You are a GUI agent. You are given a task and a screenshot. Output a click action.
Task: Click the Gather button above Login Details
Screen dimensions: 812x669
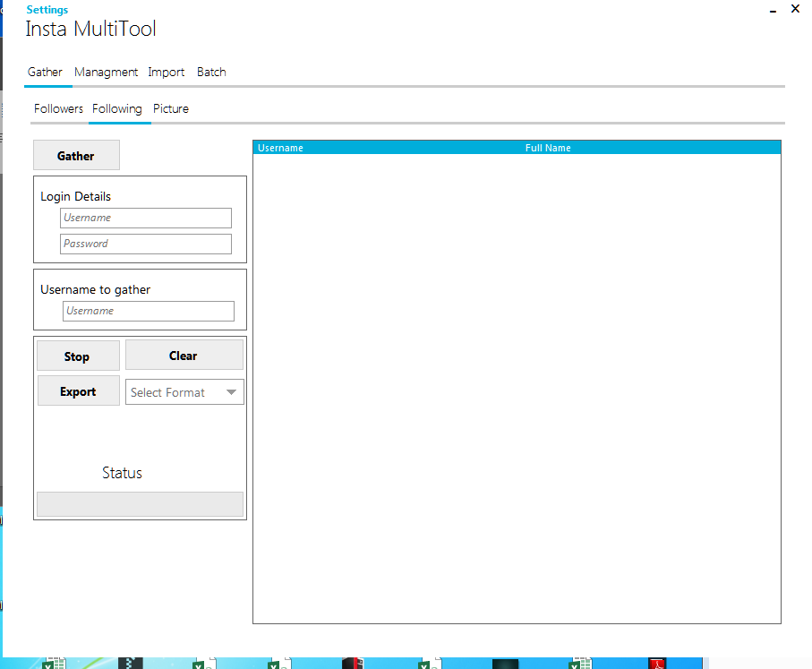76,155
